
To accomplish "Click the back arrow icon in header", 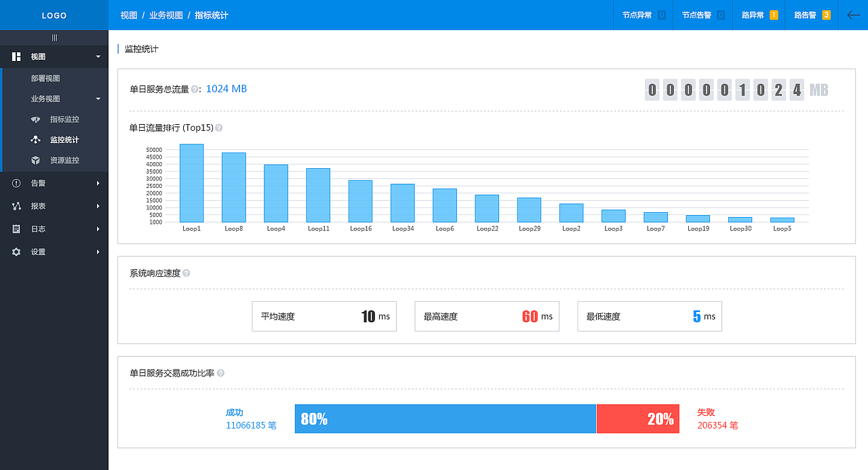I will click(x=854, y=15).
